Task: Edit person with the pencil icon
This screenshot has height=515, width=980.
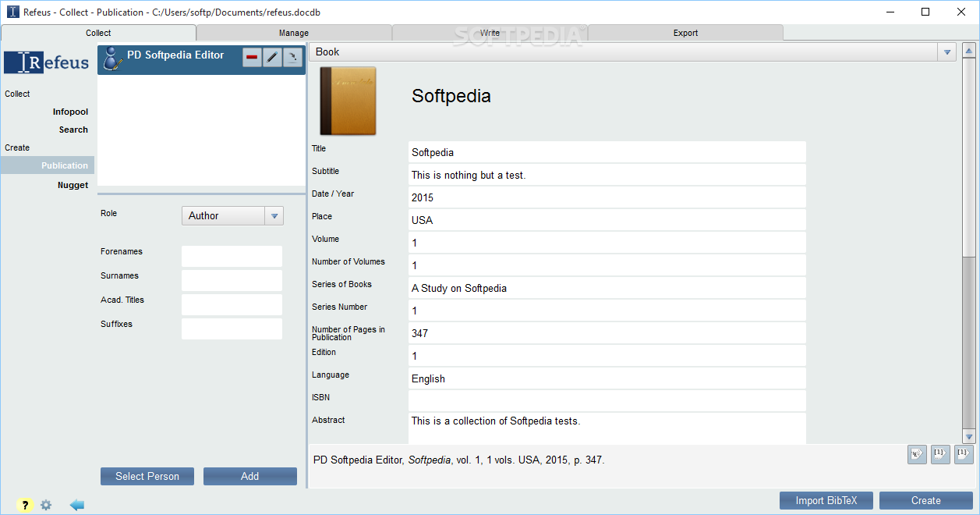Action: pyautogui.click(x=272, y=57)
